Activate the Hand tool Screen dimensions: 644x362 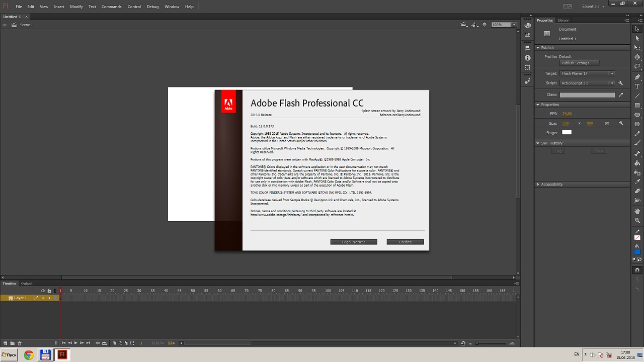click(x=637, y=211)
